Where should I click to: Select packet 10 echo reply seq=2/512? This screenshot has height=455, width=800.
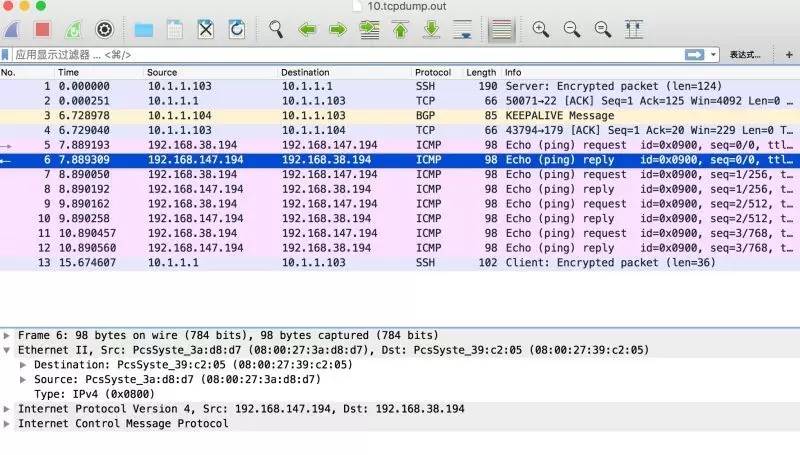click(x=400, y=218)
